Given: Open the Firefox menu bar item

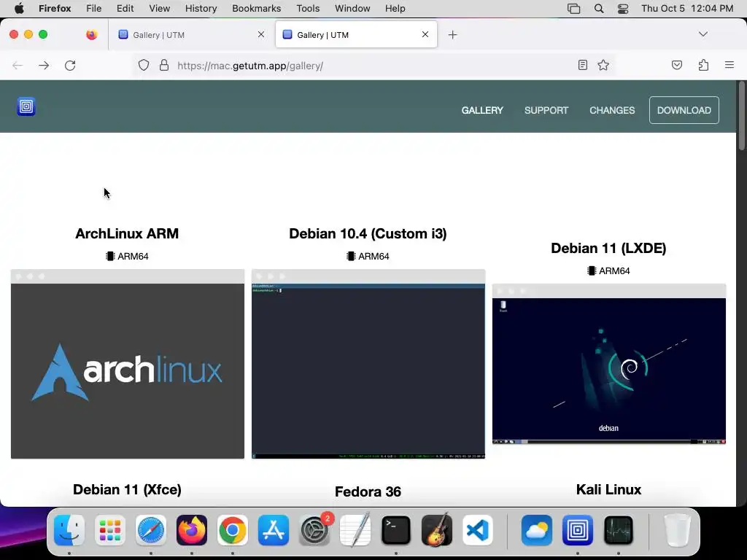Looking at the screenshot, I should click(x=55, y=9).
